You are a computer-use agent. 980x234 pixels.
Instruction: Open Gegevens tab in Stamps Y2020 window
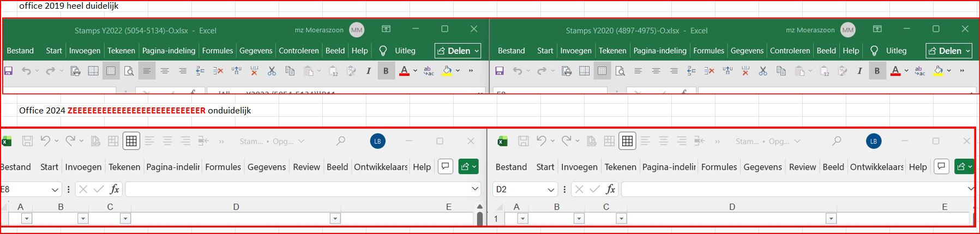click(x=747, y=51)
